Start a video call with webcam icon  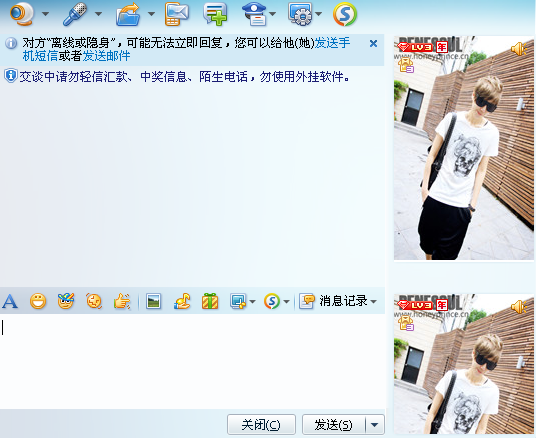click(22, 14)
